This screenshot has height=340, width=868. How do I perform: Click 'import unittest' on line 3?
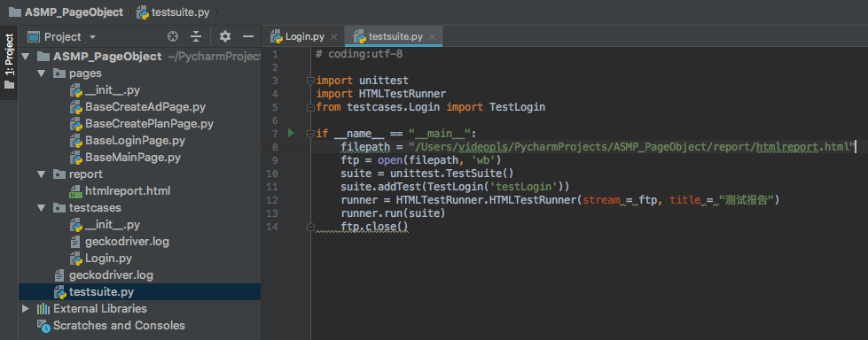[x=363, y=81]
